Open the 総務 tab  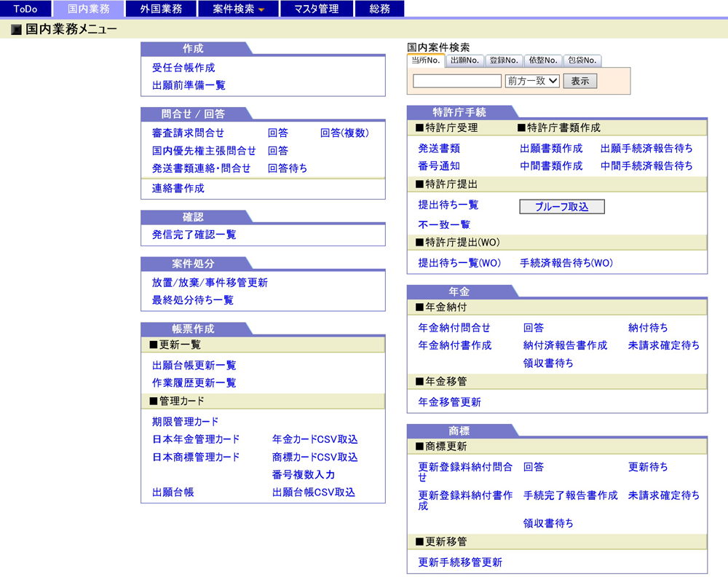point(379,8)
